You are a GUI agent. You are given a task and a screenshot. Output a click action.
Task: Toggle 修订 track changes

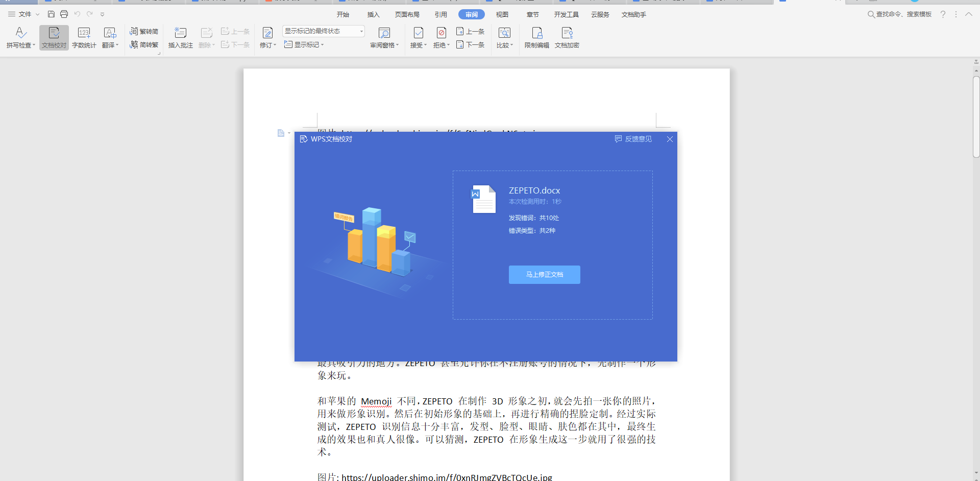(x=268, y=38)
